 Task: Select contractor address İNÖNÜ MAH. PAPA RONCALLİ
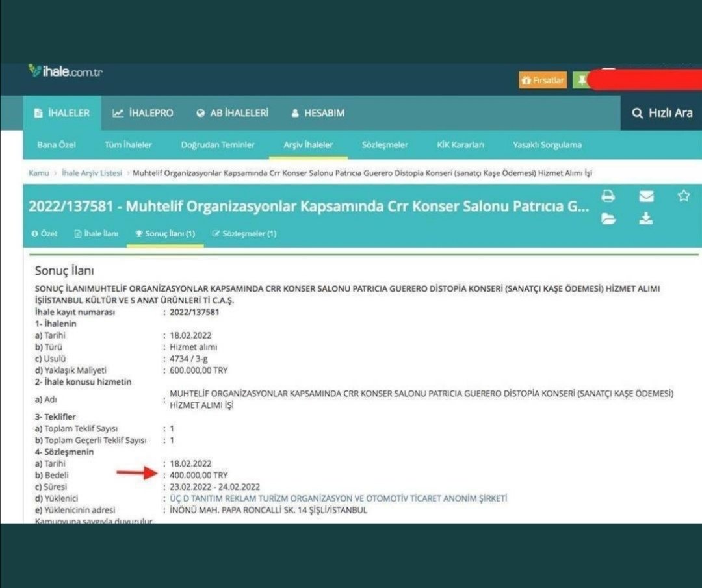[268, 509]
